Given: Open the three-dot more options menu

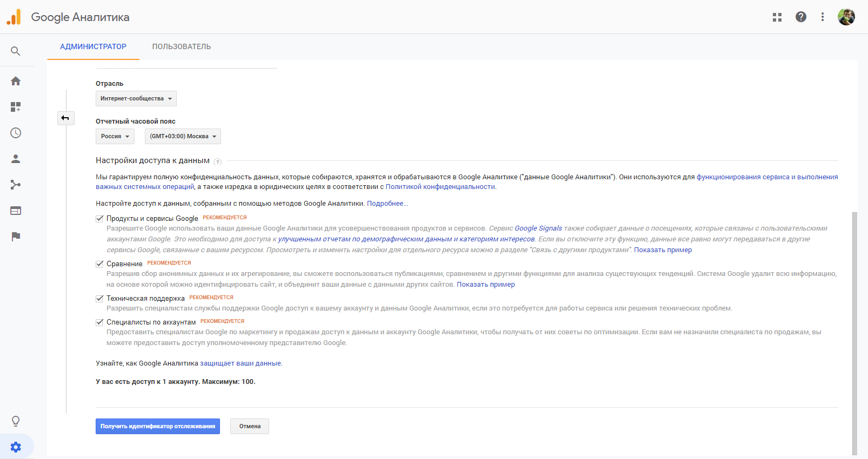Looking at the screenshot, I should tap(823, 17).
